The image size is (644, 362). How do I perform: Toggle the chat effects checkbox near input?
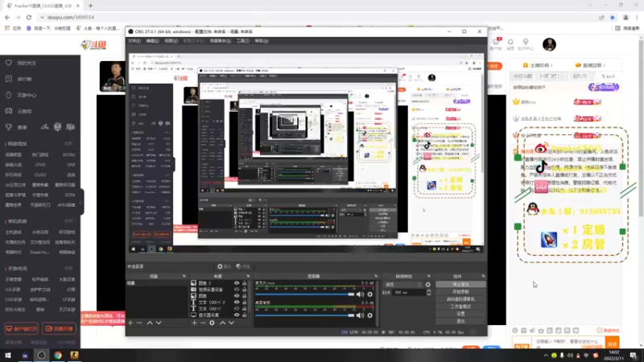(x=600, y=331)
